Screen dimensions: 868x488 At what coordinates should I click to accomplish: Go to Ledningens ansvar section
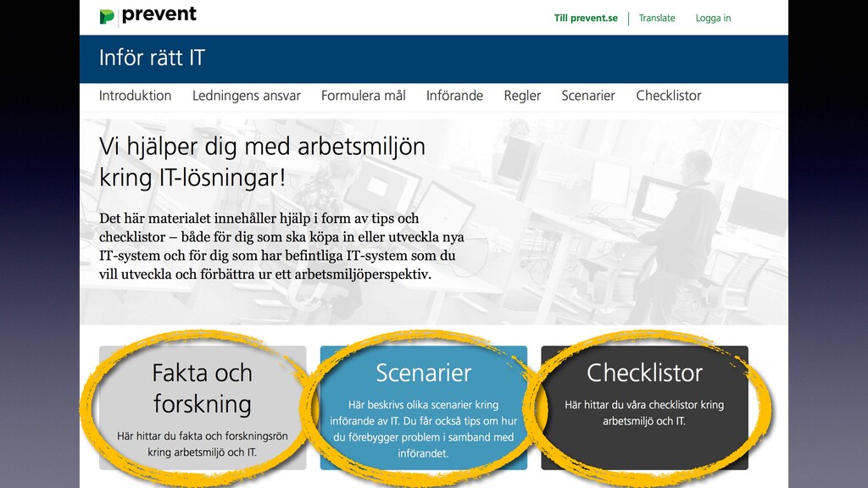point(247,96)
